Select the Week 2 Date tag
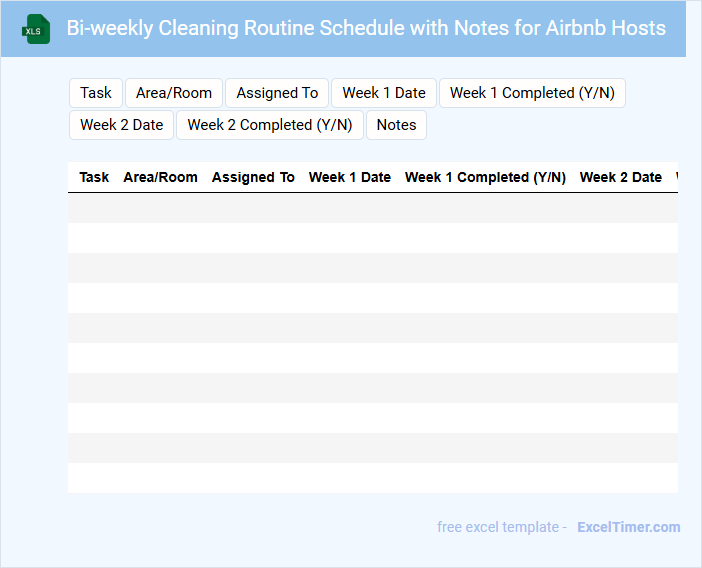 (122, 125)
